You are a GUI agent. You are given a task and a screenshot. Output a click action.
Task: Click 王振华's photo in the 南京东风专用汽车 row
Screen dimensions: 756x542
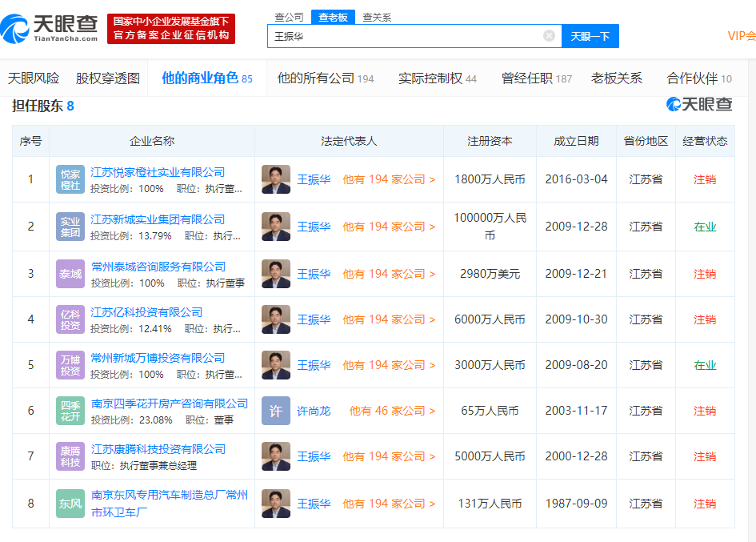click(276, 504)
